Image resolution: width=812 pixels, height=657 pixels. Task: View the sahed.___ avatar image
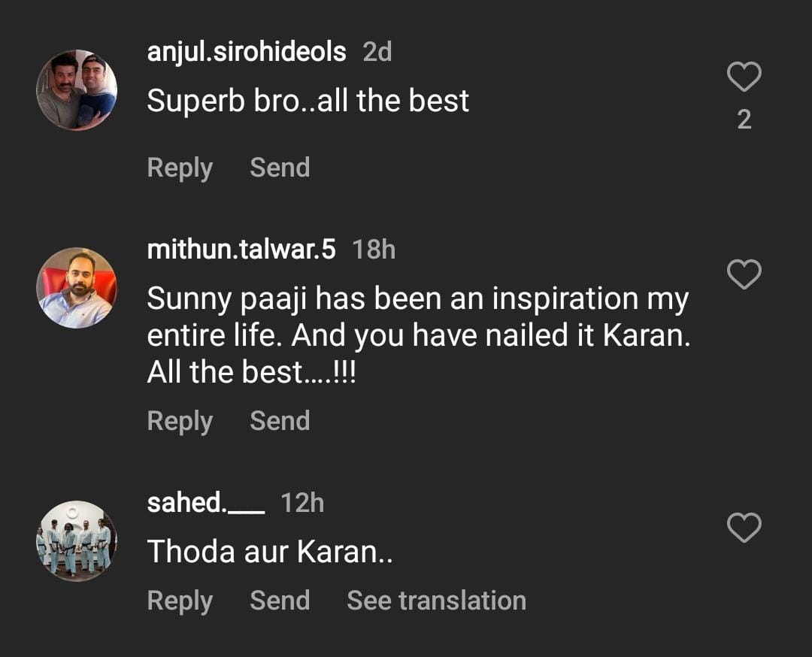click(77, 541)
